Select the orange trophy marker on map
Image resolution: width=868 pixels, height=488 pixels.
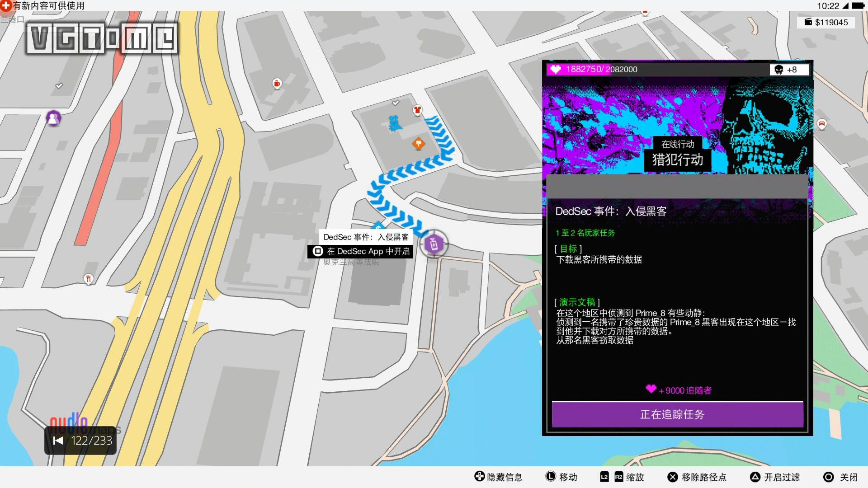pos(419,144)
